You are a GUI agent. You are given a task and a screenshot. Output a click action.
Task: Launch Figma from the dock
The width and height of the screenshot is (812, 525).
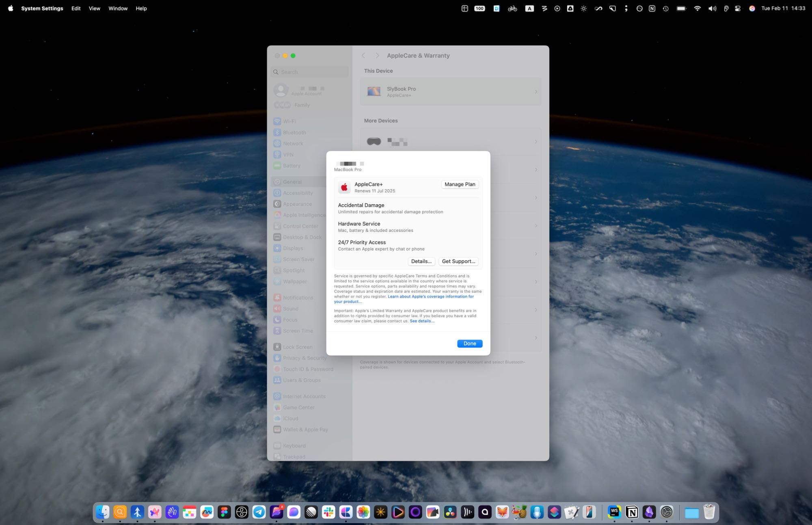coord(224,512)
